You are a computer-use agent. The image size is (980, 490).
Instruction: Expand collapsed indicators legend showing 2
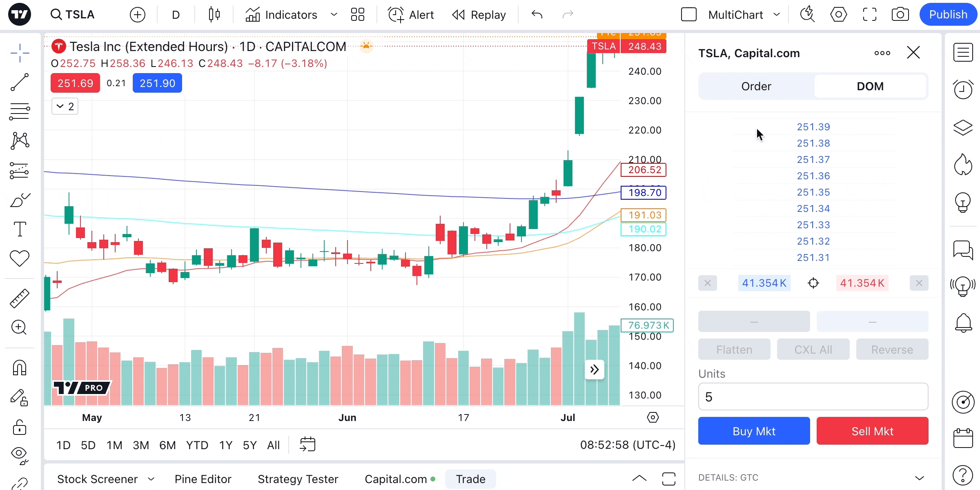coord(65,107)
